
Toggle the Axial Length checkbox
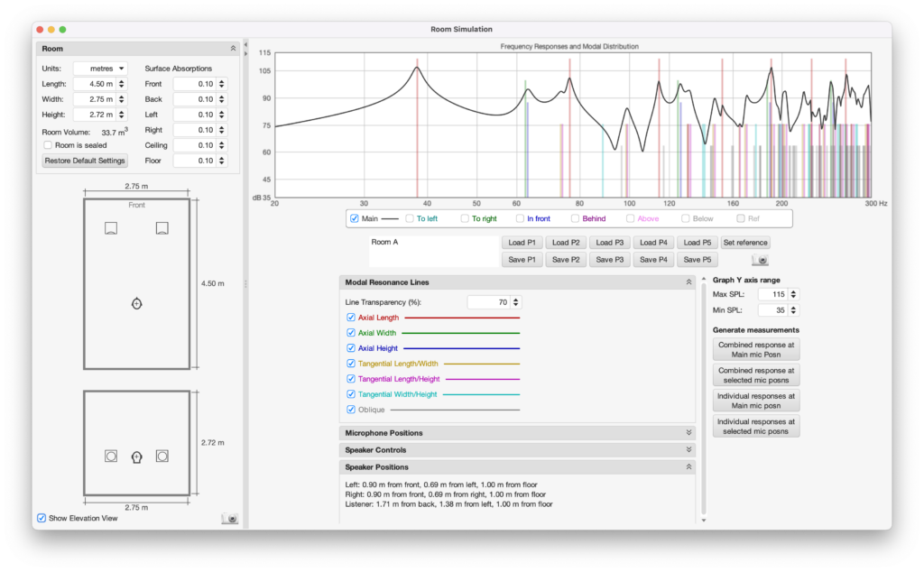click(x=351, y=318)
